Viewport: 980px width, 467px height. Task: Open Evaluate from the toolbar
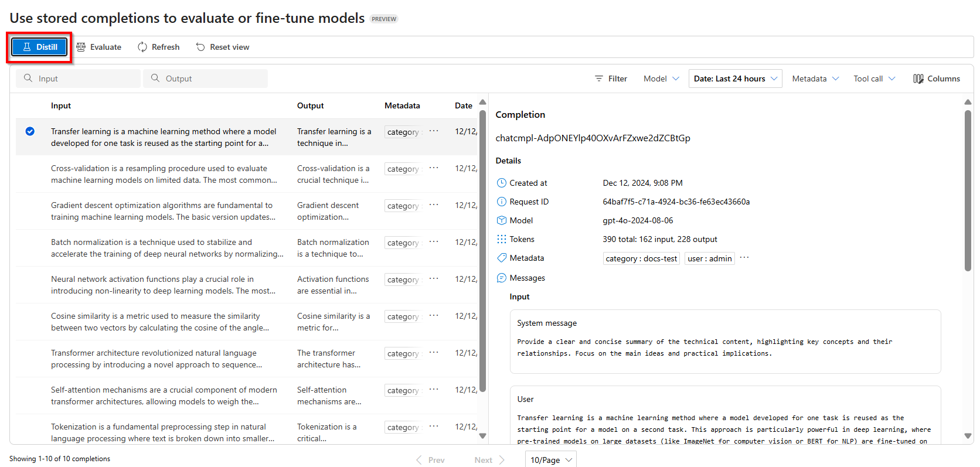coord(98,47)
